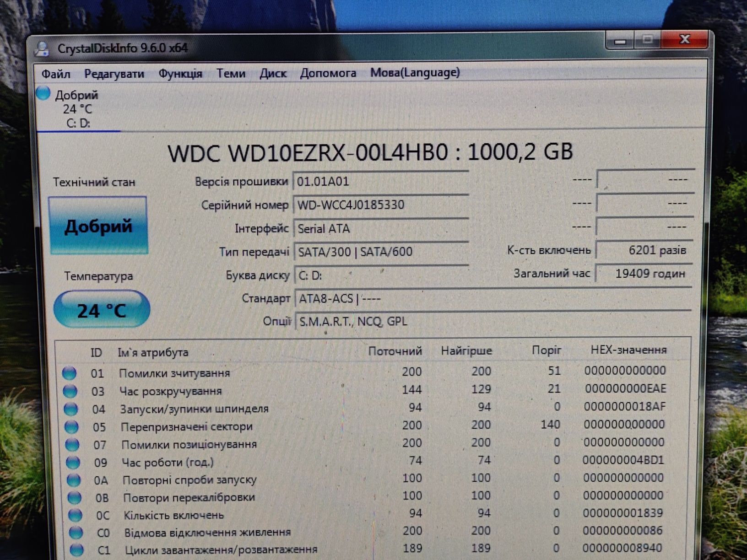
Task: Open the Мова(Language) menu
Action: pyautogui.click(x=415, y=73)
